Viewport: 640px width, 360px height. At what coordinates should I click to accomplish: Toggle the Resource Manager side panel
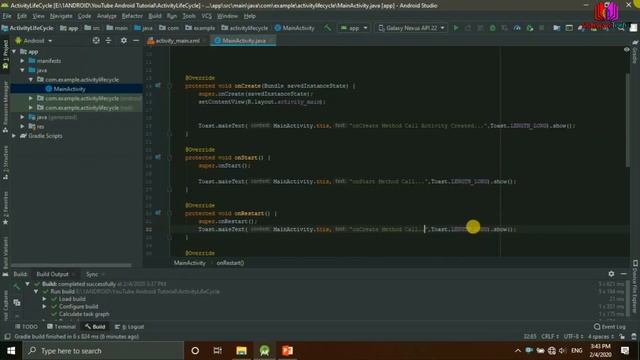(5, 106)
